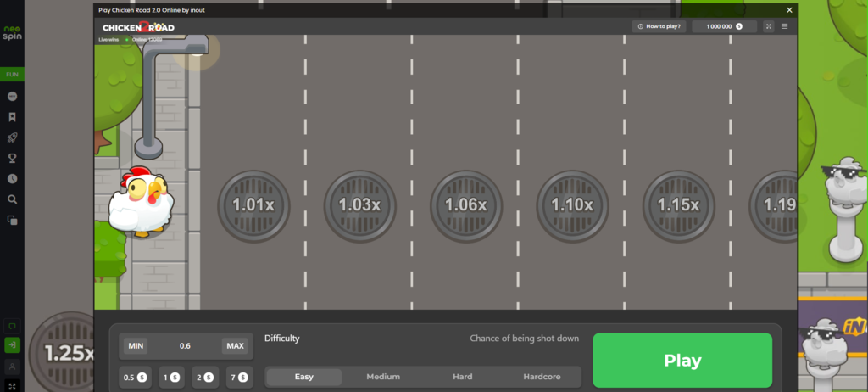Click the Difficulty label
Image resolution: width=868 pixels, height=392 pixels.
point(281,339)
